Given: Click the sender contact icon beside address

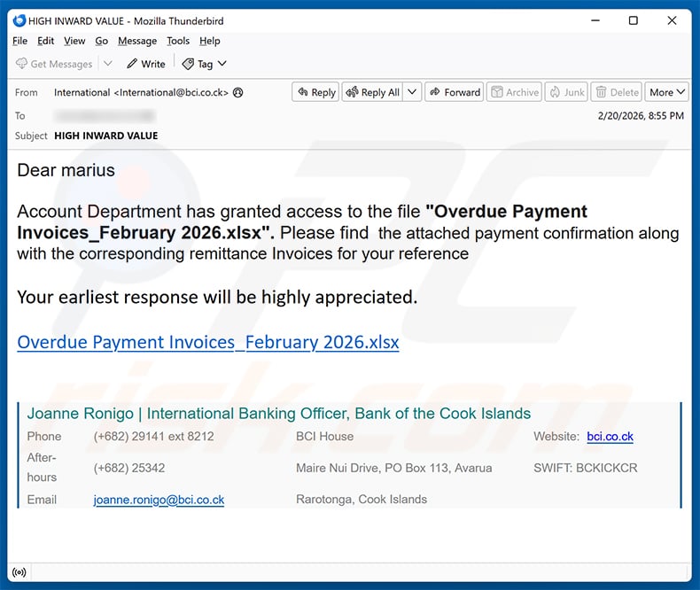Looking at the screenshot, I should (238, 92).
